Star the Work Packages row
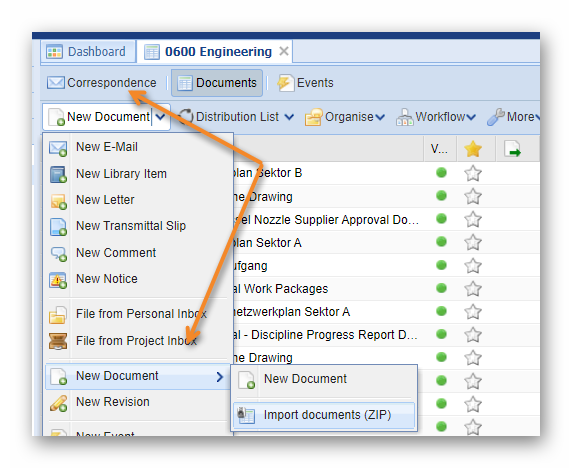 (x=473, y=289)
